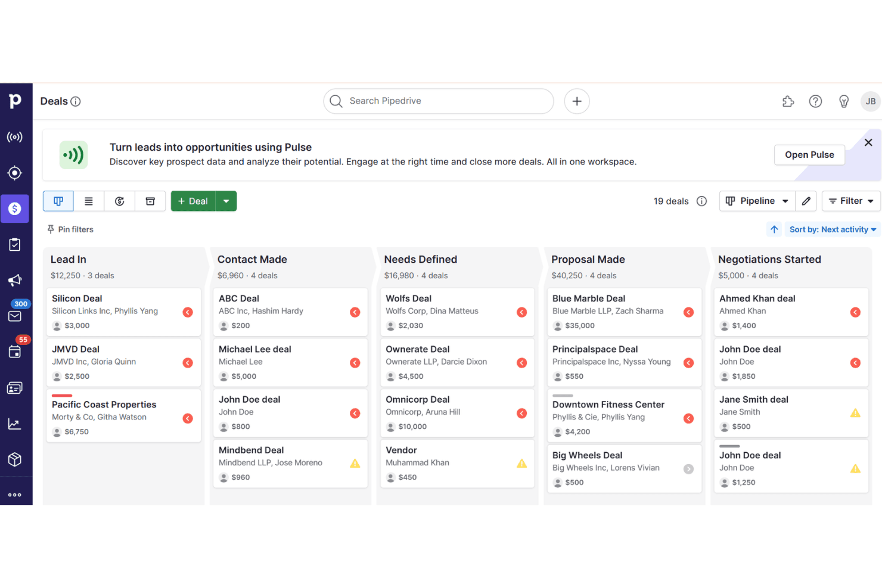Open the Projects clipboard-check sidebar icon
The height and width of the screenshot is (588, 882).
(x=15, y=245)
